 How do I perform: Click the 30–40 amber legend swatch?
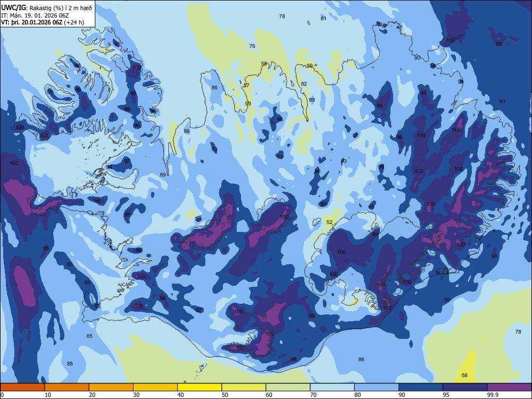(x=155, y=387)
